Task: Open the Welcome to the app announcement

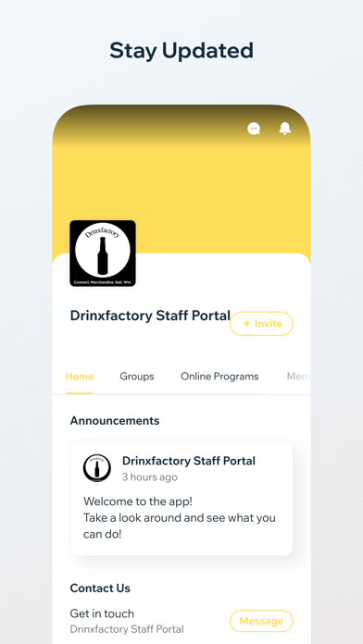Action: pyautogui.click(x=181, y=498)
